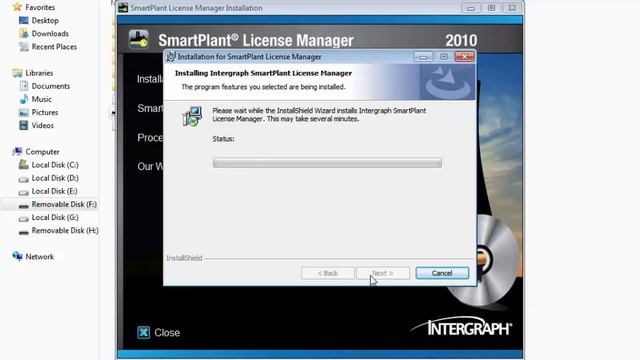Screen dimensions: 640x360
Task: Click the Desktop folder icon
Action: tap(24, 20)
